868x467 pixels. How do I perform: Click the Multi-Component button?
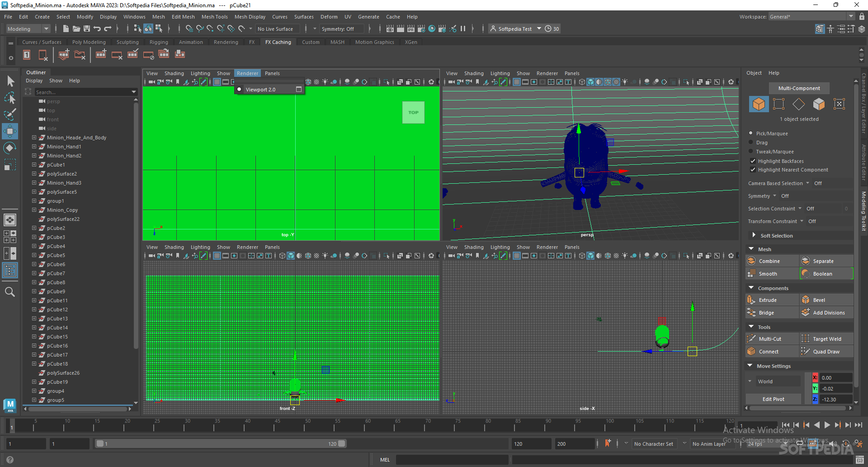(799, 88)
